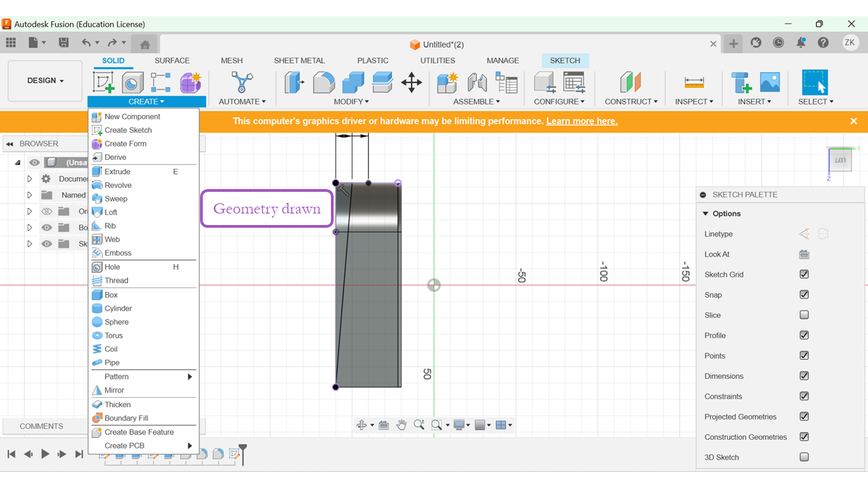Click the Offset Plane construct icon
Screen dimensions: 868x488
(x=631, y=83)
